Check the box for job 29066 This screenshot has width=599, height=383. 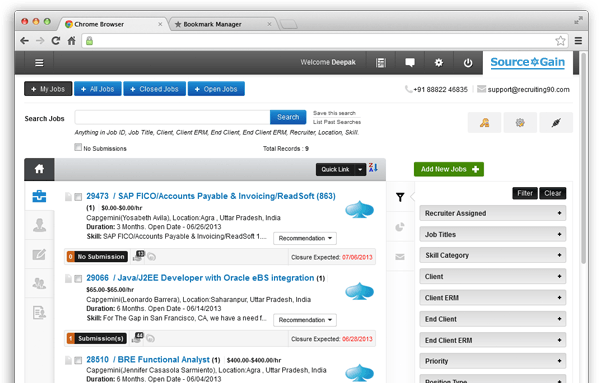pyautogui.click(x=78, y=279)
